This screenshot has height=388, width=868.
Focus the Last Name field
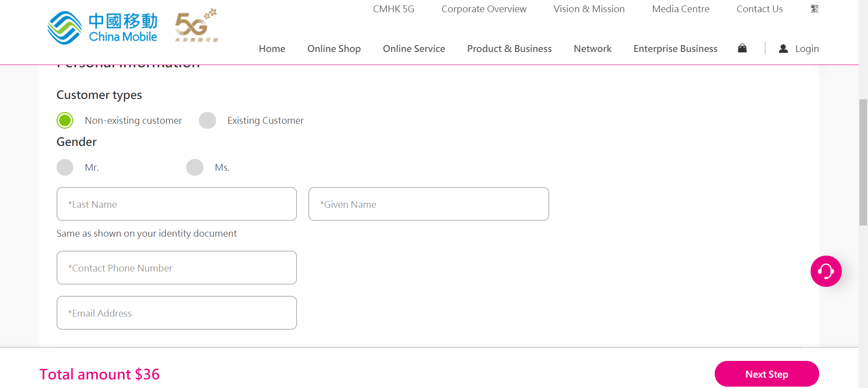[177, 204]
